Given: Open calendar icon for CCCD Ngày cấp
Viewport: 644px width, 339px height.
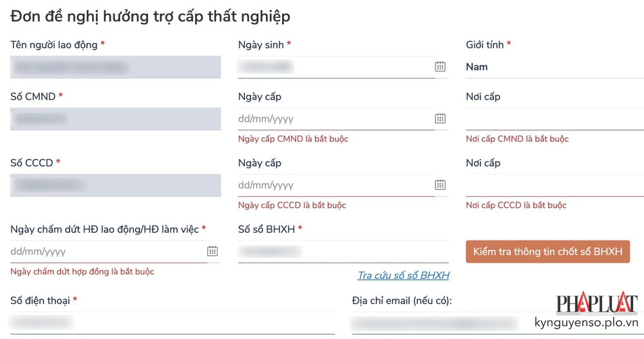Looking at the screenshot, I should (x=440, y=185).
